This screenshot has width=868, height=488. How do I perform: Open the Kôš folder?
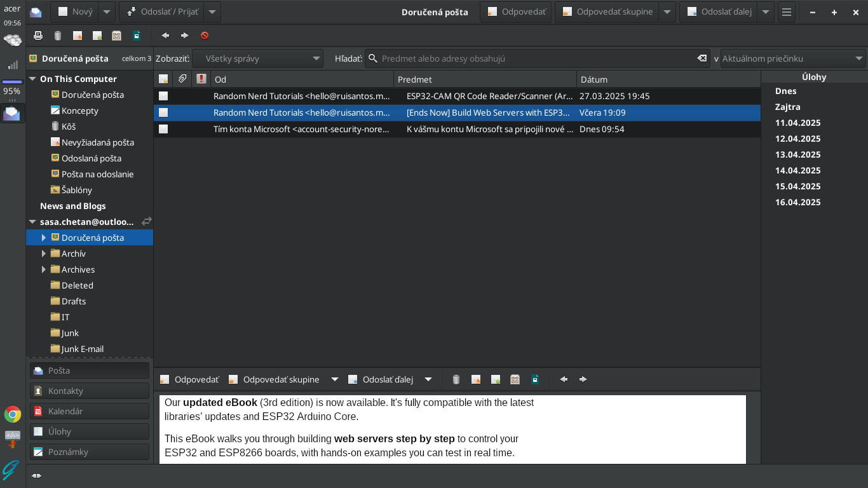click(68, 126)
